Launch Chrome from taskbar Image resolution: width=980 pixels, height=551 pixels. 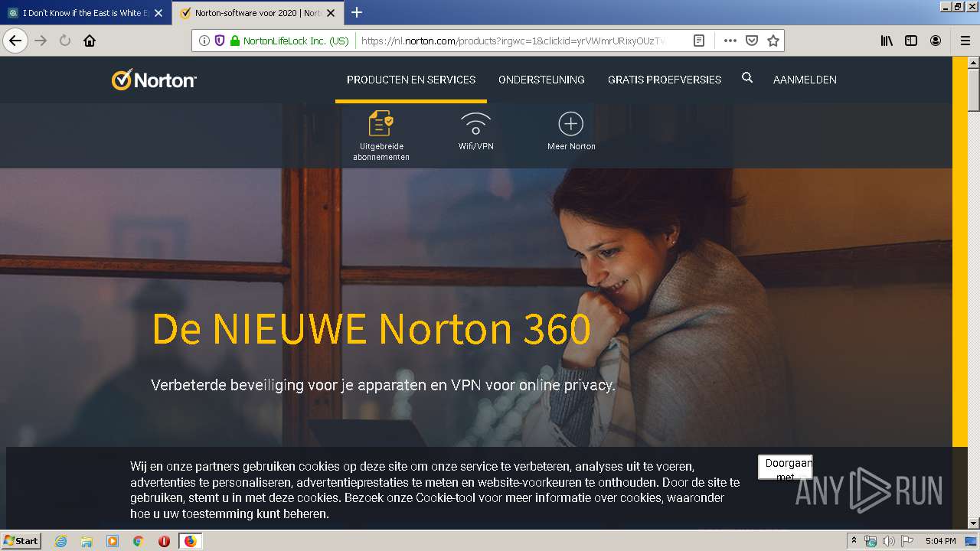(x=138, y=541)
